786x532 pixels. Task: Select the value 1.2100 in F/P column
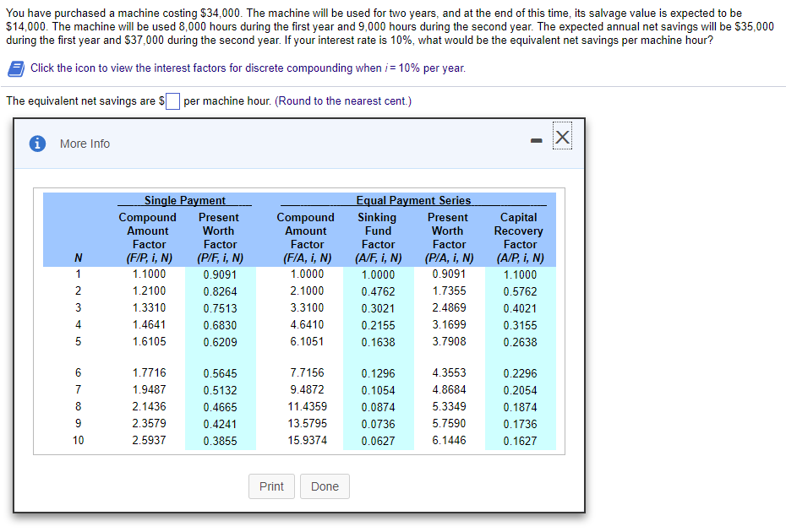click(x=149, y=291)
